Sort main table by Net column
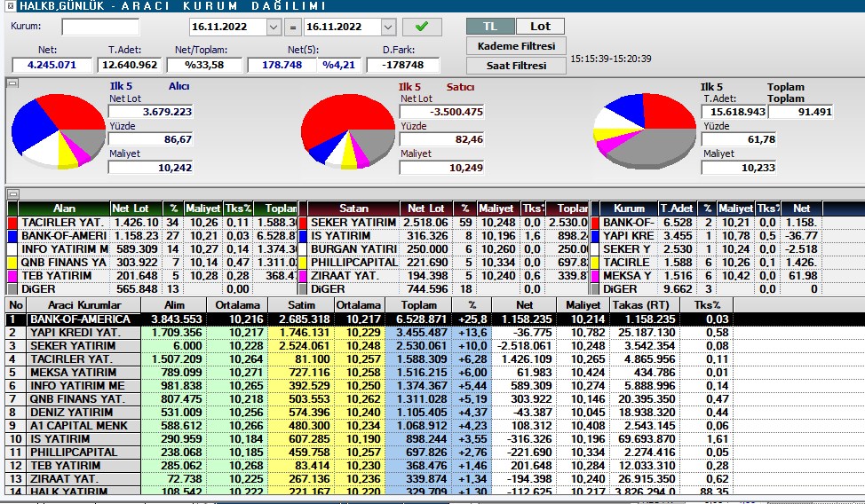Screen dimensions: 865x504 [x=525, y=305]
